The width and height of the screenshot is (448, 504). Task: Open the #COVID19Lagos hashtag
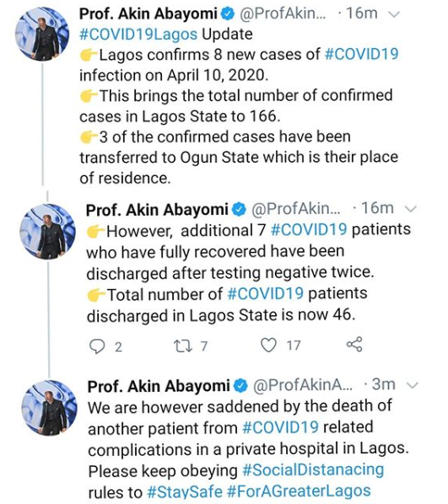pos(138,34)
